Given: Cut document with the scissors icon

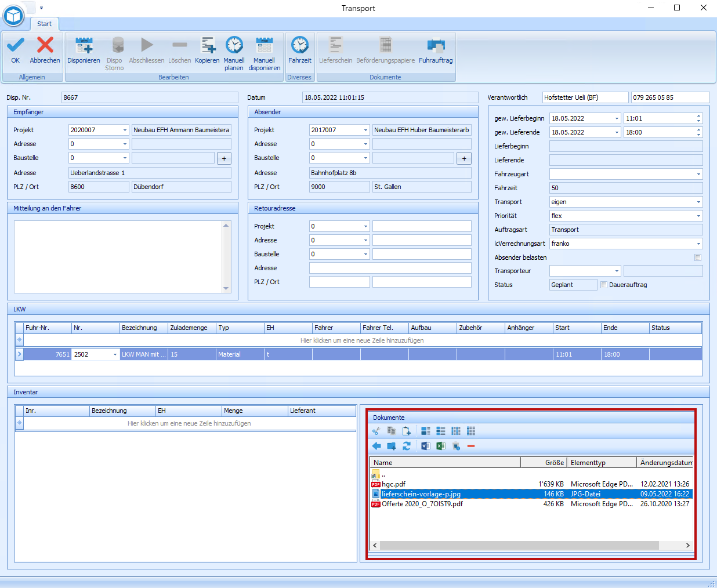Looking at the screenshot, I should tap(376, 431).
